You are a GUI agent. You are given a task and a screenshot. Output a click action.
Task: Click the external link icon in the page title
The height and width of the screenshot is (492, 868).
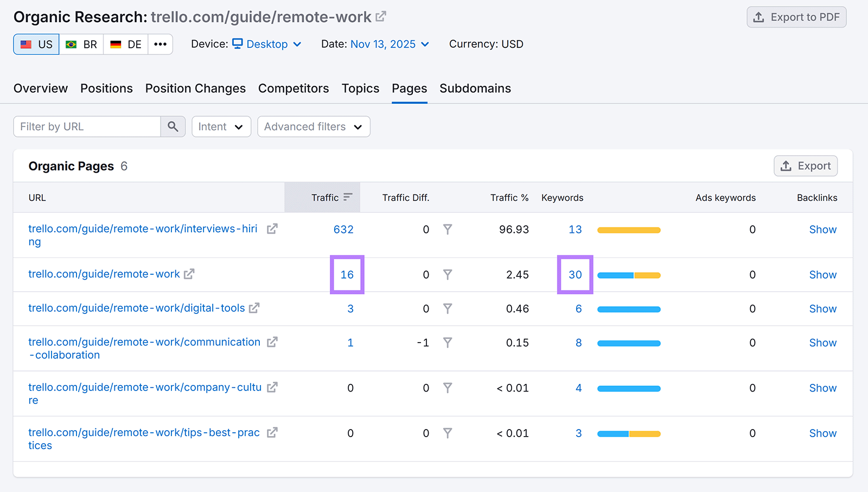380,16
